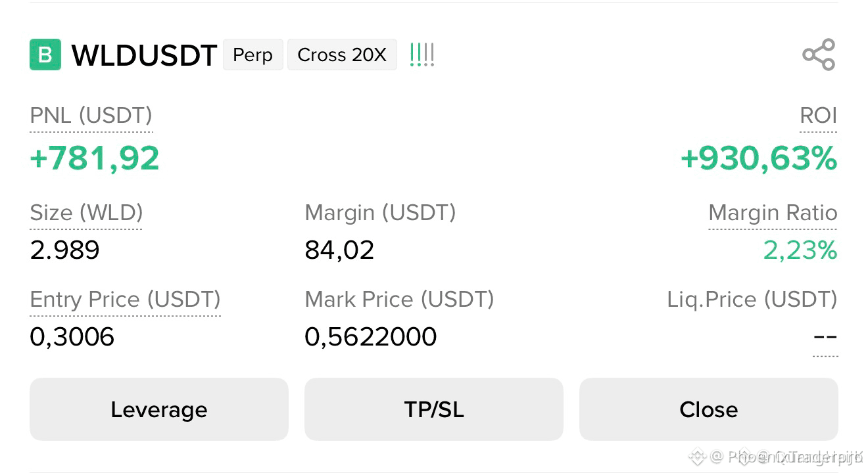Tap the Margin (USDT) 84,02 value
The width and height of the screenshot is (868, 473).
[x=339, y=250]
